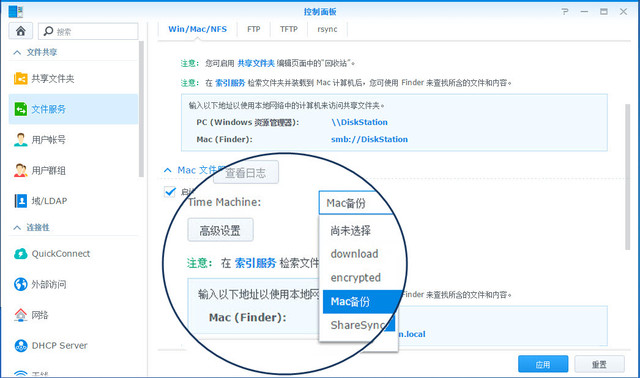Image resolution: width=640 pixels, height=378 pixels.
Task: Click the 重置 reset button
Action: point(599,364)
